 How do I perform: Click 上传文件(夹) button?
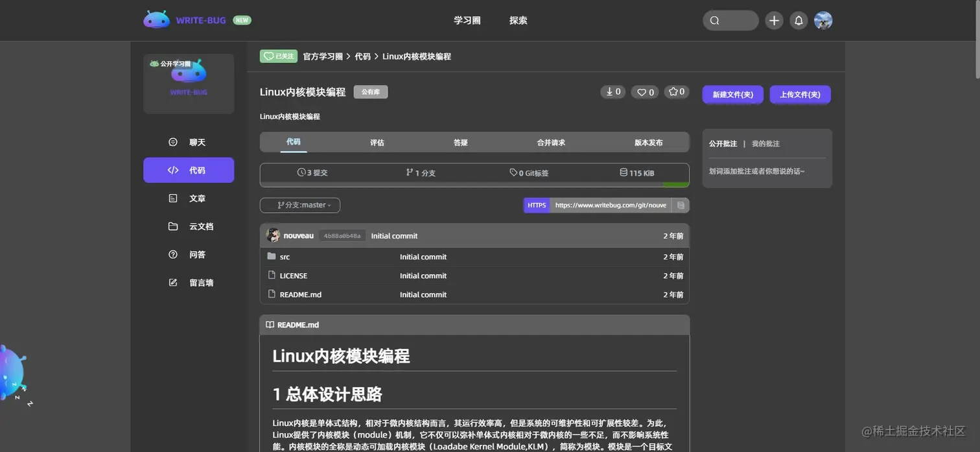click(800, 95)
